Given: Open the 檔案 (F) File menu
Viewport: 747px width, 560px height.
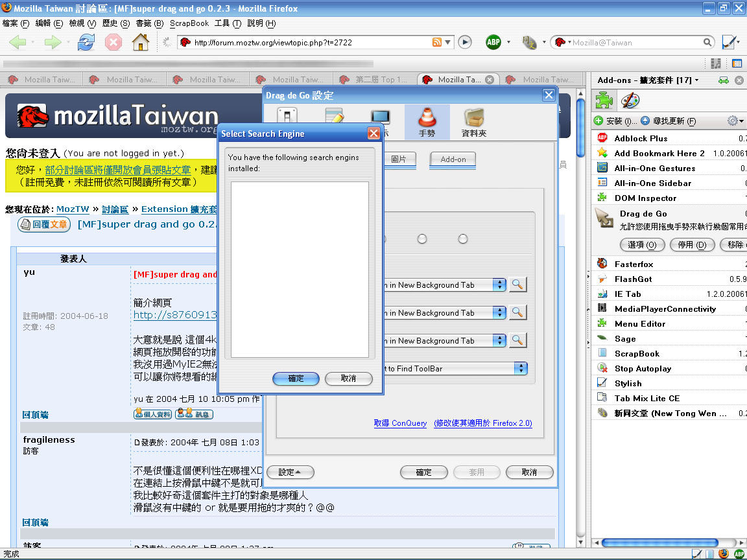Looking at the screenshot, I should click(16, 23).
